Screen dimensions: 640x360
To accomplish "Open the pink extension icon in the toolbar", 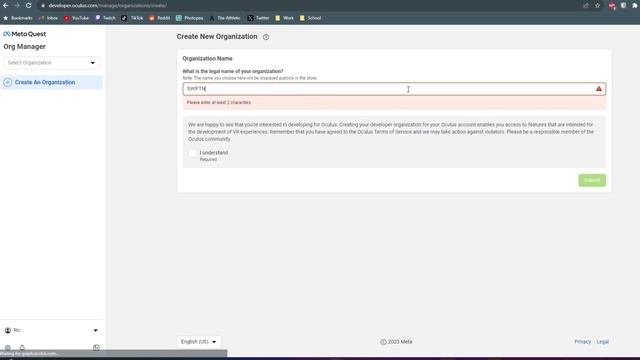I will [611, 6].
